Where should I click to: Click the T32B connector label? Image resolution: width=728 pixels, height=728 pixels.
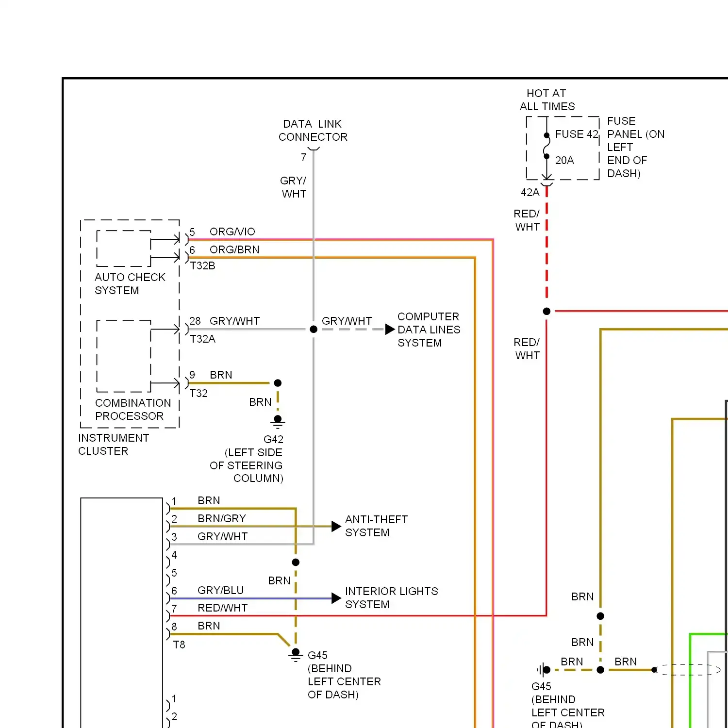tap(202, 266)
